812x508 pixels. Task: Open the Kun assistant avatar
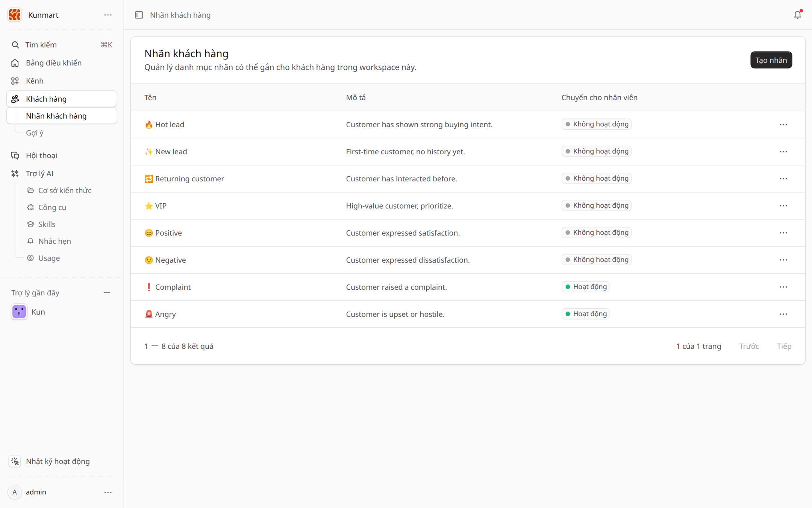click(19, 312)
